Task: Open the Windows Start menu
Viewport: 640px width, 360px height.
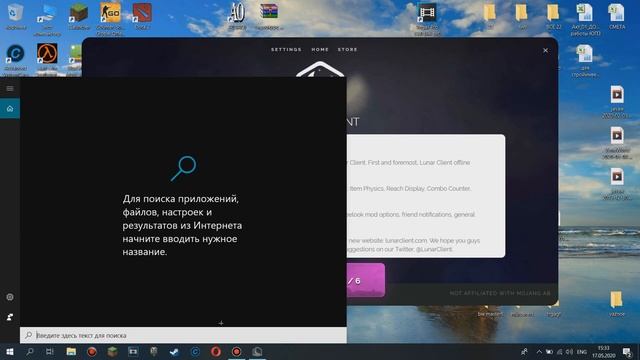Action: point(10,351)
